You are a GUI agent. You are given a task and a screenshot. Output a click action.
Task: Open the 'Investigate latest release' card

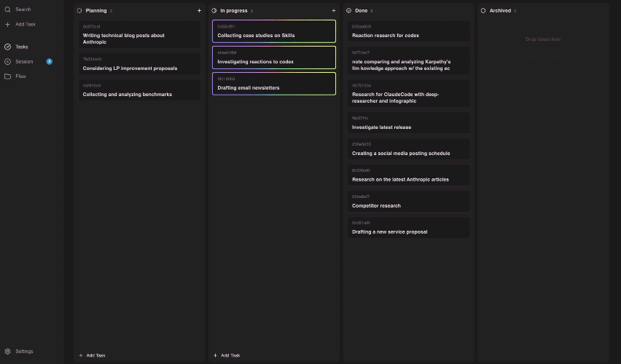click(x=409, y=123)
